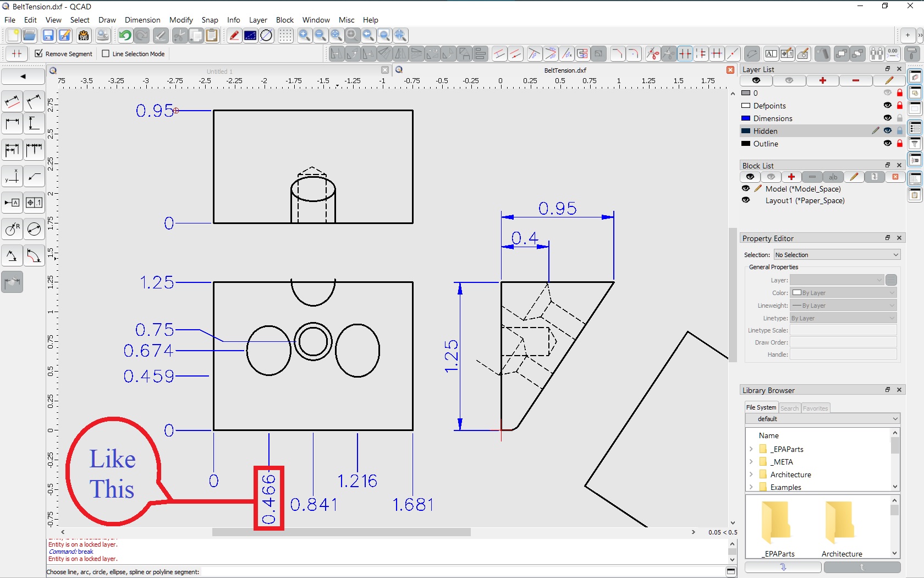Image resolution: width=924 pixels, height=578 pixels.
Task: Expand the Architecture folder tree item
Action: tap(751, 475)
